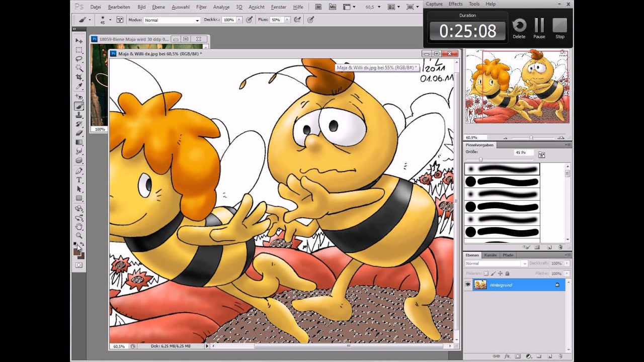This screenshot has height=362, width=644.
Task: Toggle tablet pressure controls size
Action: [x=310, y=20]
